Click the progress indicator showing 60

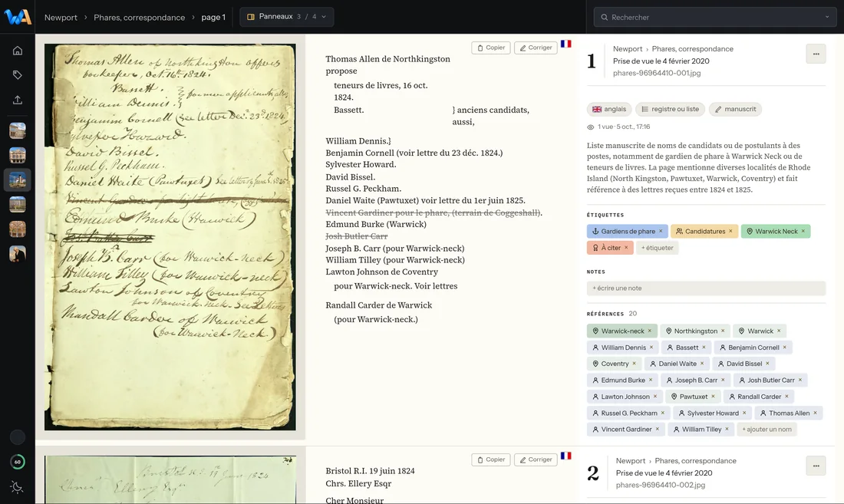17,462
